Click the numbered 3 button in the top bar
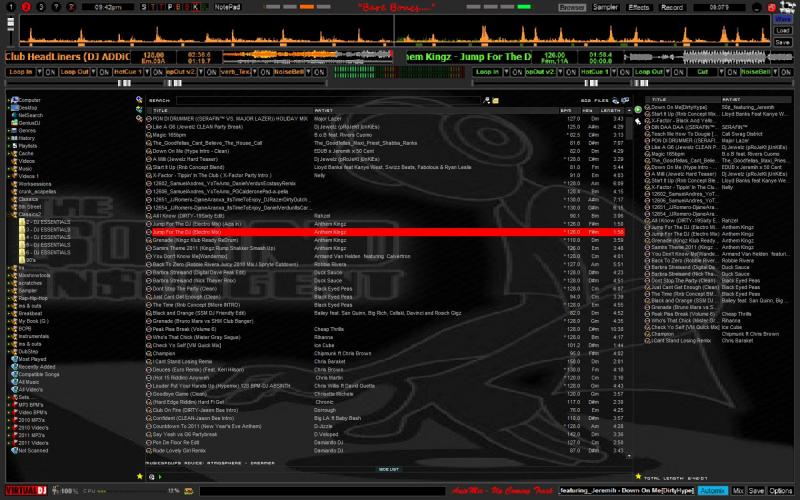The image size is (800, 500). coord(41,7)
